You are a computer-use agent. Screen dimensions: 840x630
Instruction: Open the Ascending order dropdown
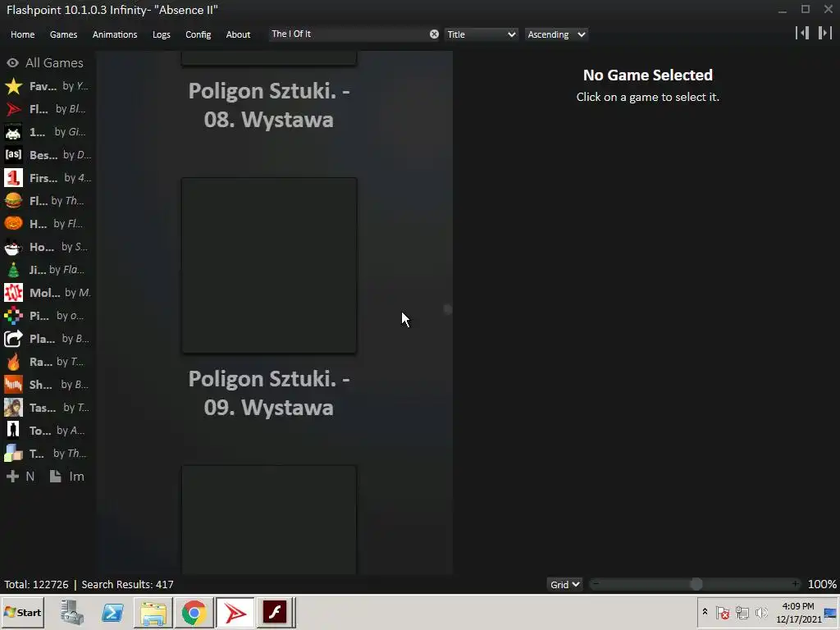point(556,34)
